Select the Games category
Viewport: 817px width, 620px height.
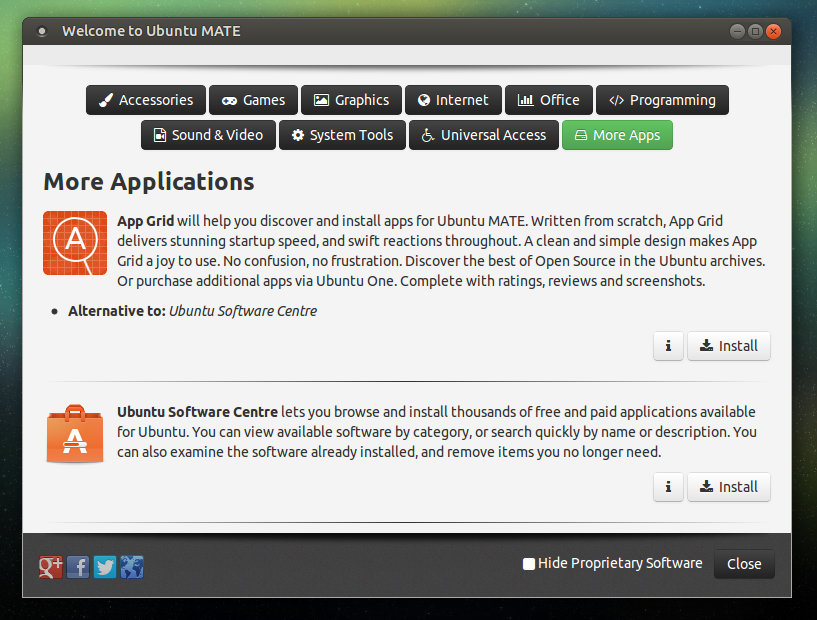coord(253,99)
